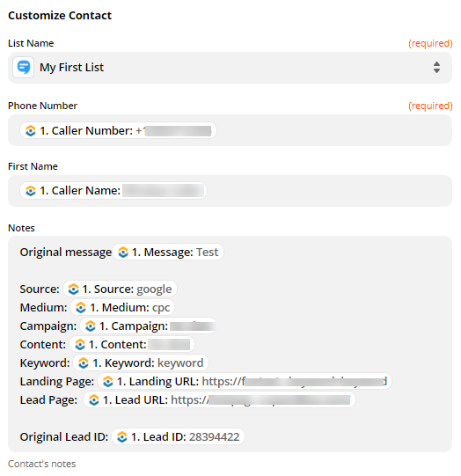Click the Landing URL pill icon
The height and width of the screenshot is (476, 461).
pos(108,381)
